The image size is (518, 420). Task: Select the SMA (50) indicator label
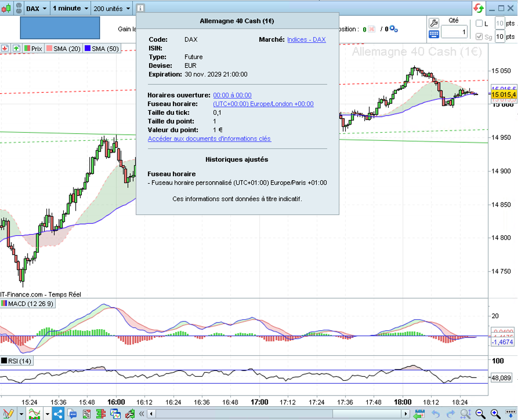102,48
